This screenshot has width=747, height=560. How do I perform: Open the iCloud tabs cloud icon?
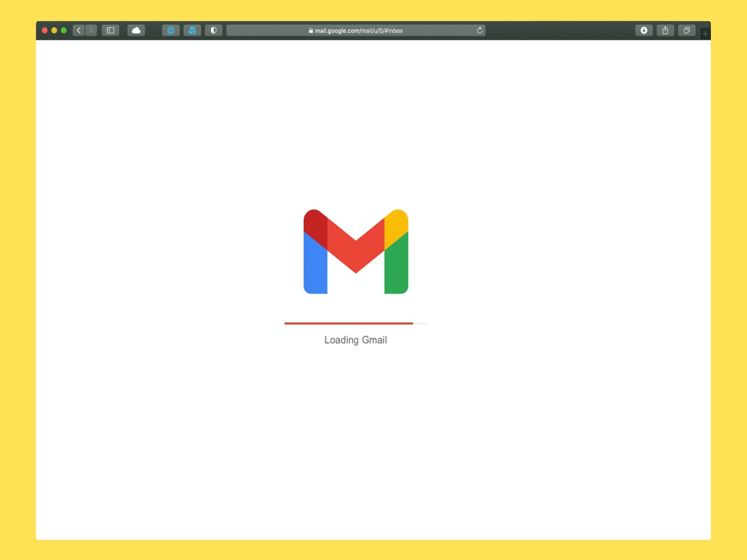[x=136, y=30]
